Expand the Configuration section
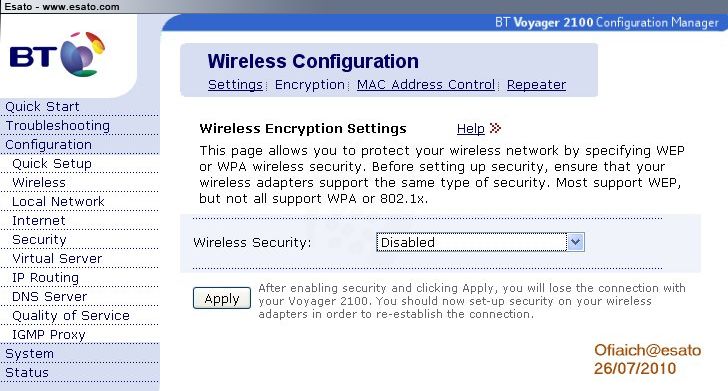The width and height of the screenshot is (728, 391). 48,144
